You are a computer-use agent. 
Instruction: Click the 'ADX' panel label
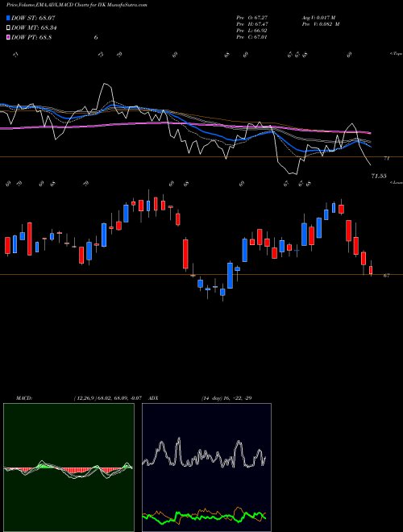(x=154, y=398)
